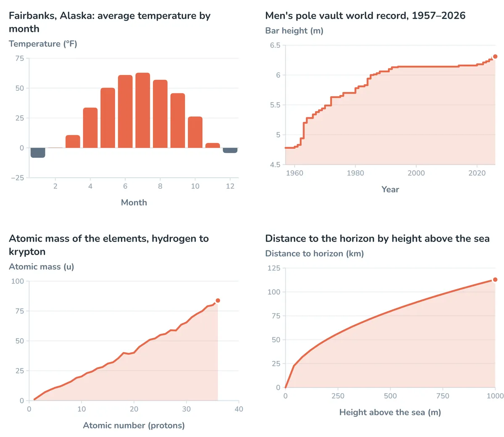Image resolution: width=504 pixels, height=437 pixels.
Task: Select the month 10 temperature bar
Action: 195,132
